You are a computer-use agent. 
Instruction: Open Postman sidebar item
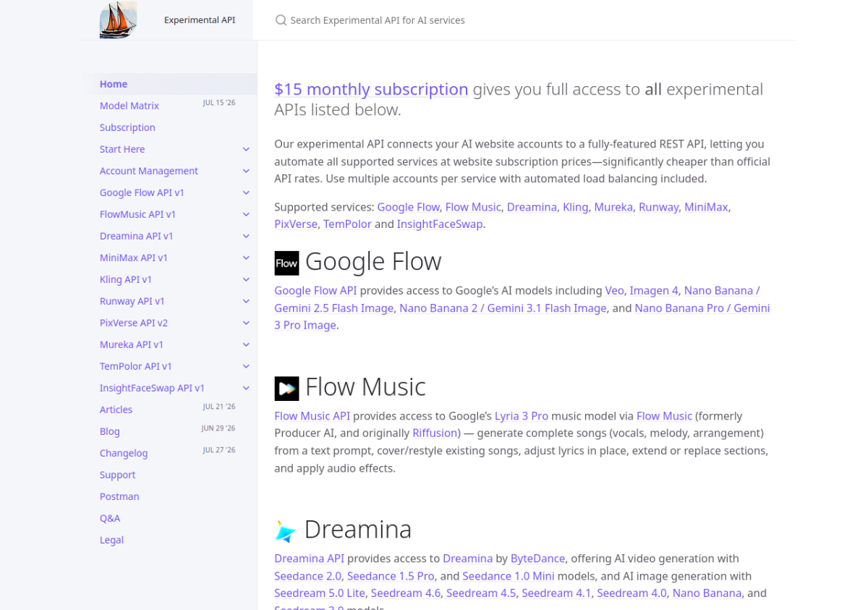tap(119, 496)
